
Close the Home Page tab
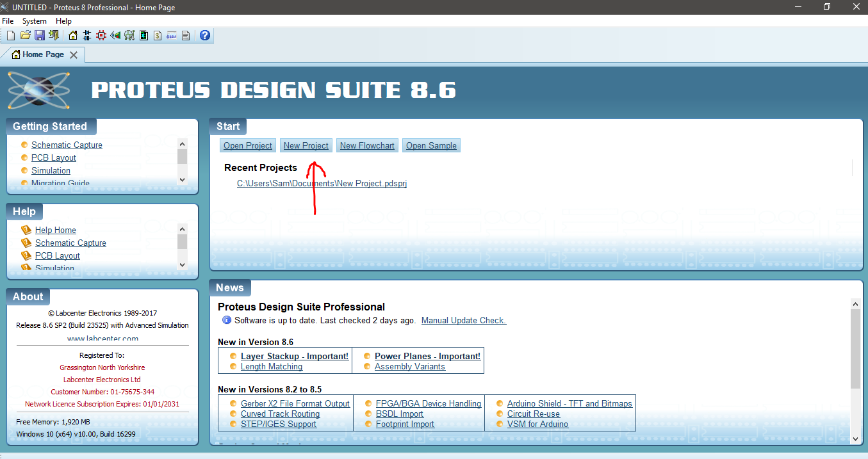click(74, 55)
